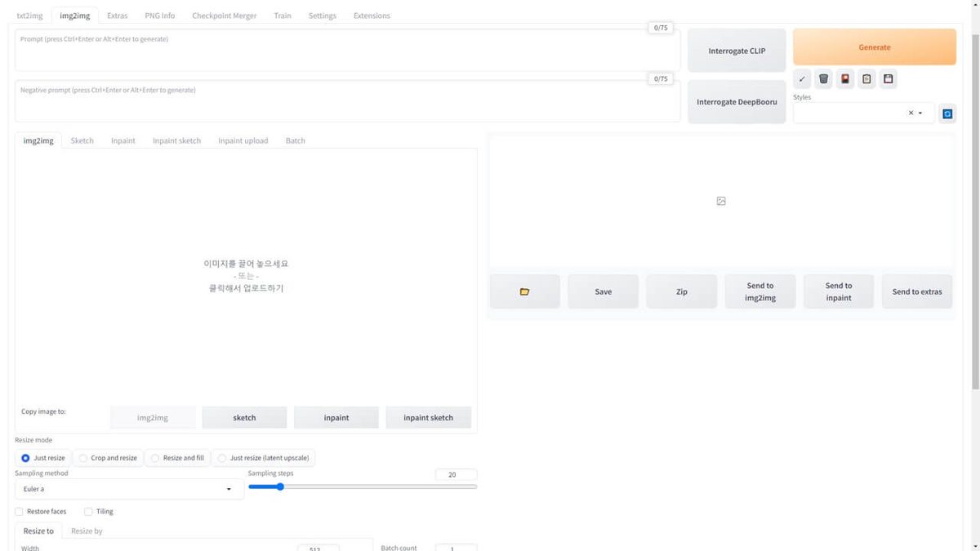Enable the Tiling checkbox
980x551 pixels.
pyautogui.click(x=88, y=512)
